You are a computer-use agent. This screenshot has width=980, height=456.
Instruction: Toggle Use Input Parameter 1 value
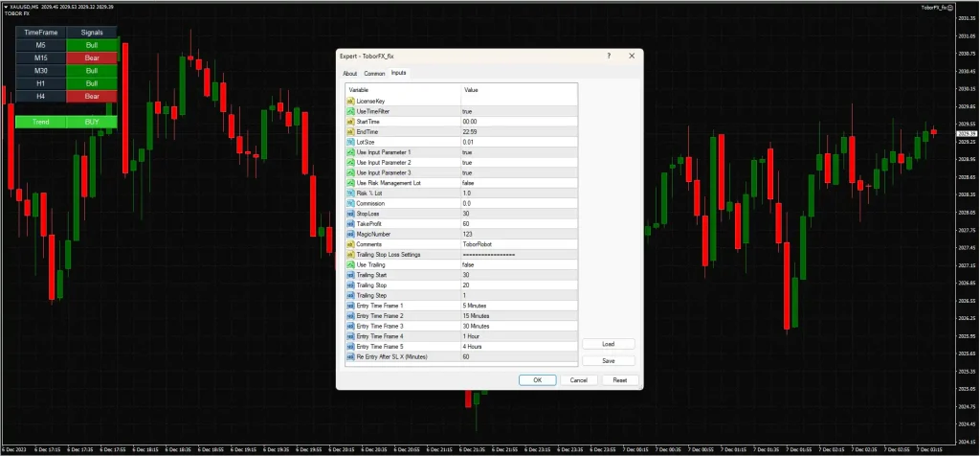coord(519,152)
